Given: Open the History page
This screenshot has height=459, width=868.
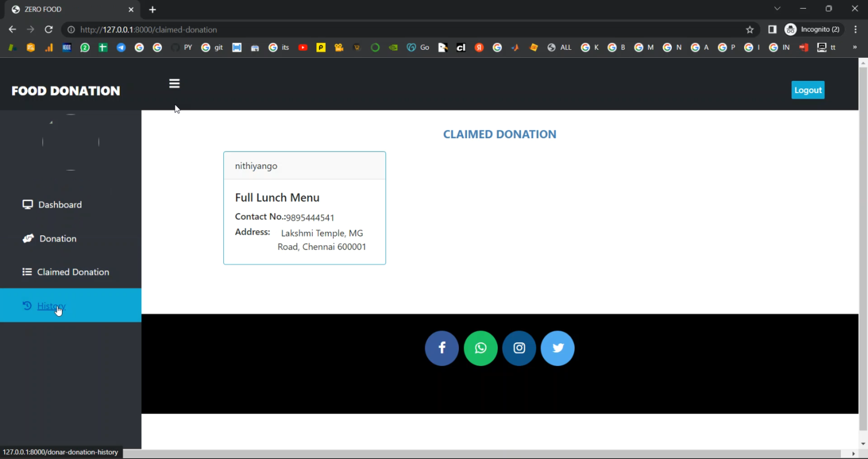Looking at the screenshot, I should coord(52,306).
